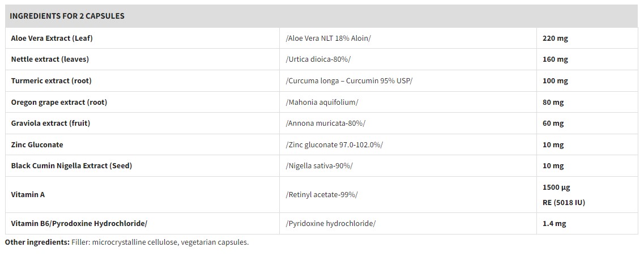Image resolution: width=644 pixels, height=260 pixels.
Task: Click the 'Other ingredients' footnote text
Action: pos(127,242)
